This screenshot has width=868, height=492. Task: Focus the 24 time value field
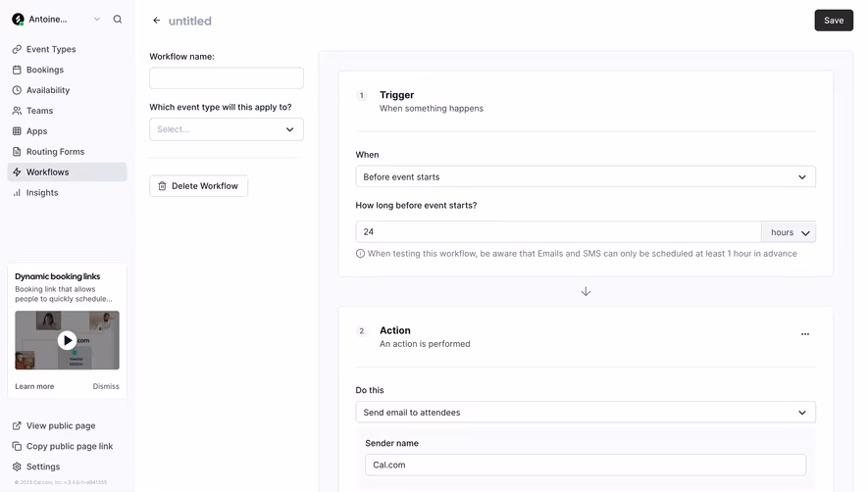click(558, 232)
